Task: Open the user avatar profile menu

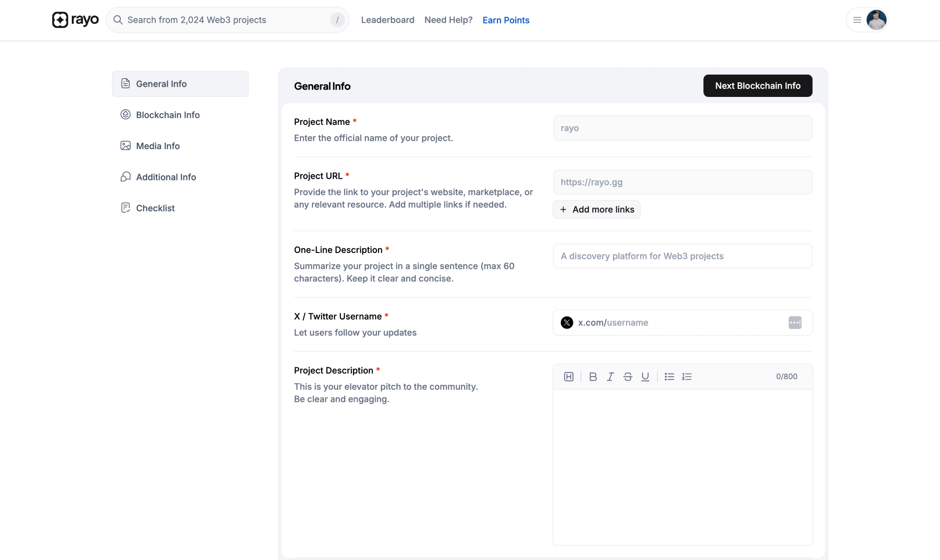Action: [x=876, y=20]
